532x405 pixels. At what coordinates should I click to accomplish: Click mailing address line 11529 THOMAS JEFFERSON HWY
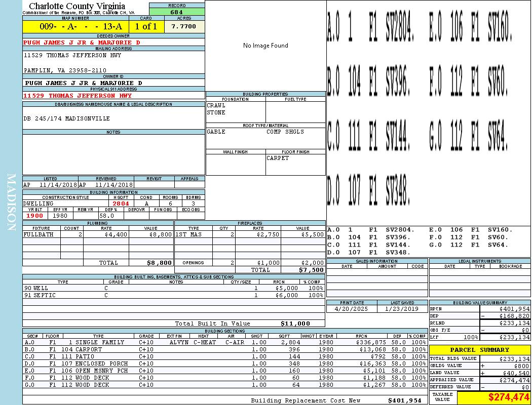click(x=72, y=55)
